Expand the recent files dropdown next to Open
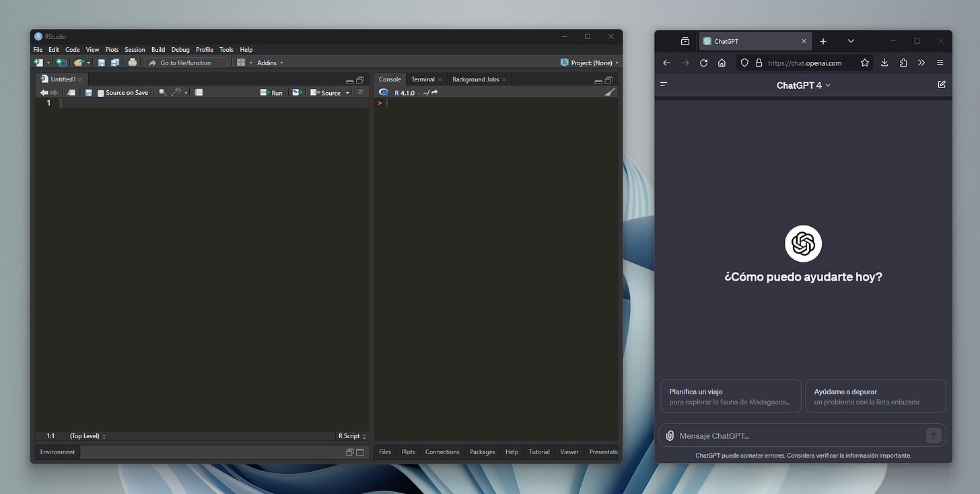This screenshot has height=494, width=980. (x=89, y=63)
